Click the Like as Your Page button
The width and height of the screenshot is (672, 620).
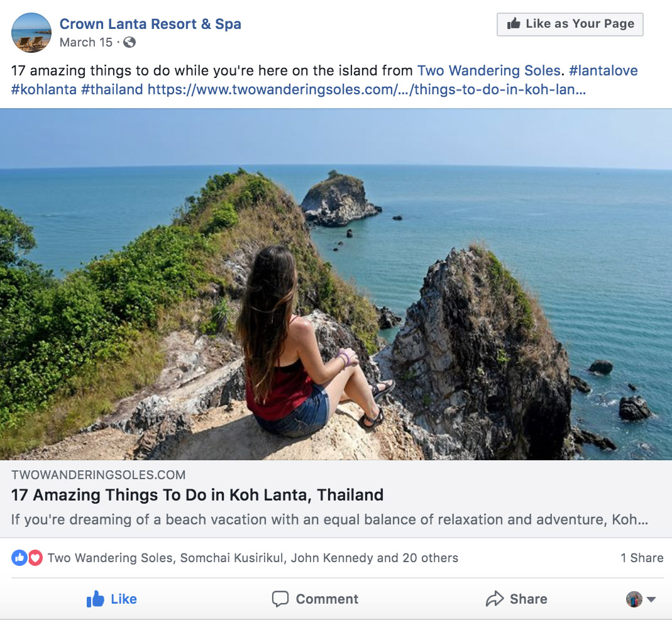[570, 25]
